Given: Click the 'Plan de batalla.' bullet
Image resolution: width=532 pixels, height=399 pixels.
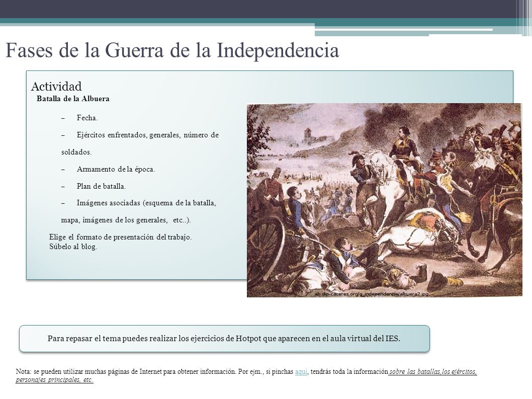Looking at the screenshot, I should [101, 186].
